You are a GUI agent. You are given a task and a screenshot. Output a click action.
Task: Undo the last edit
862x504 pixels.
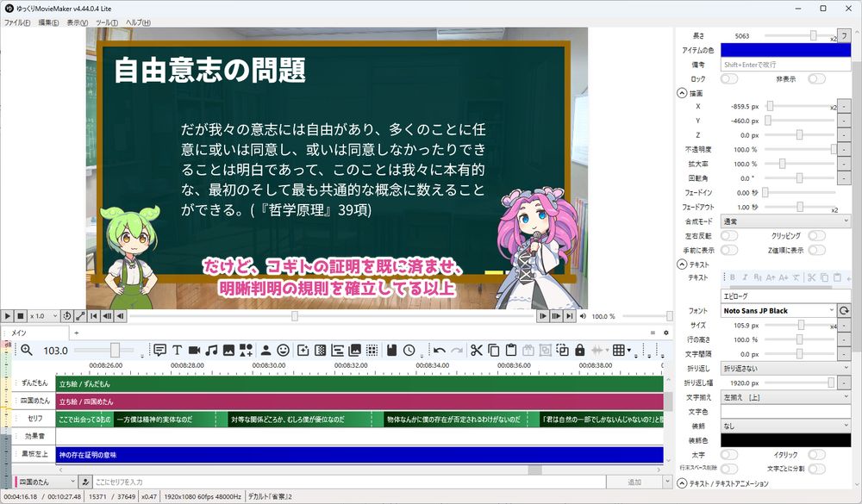pyautogui.click(x=440, y=350)
